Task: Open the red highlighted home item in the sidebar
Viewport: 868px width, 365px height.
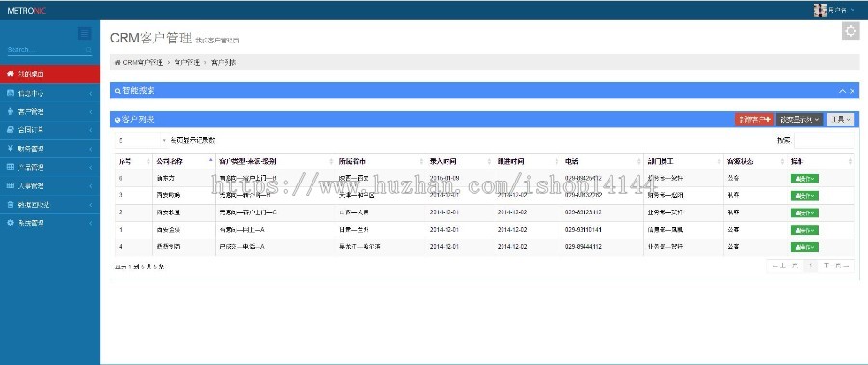Action: pos(50,74)
